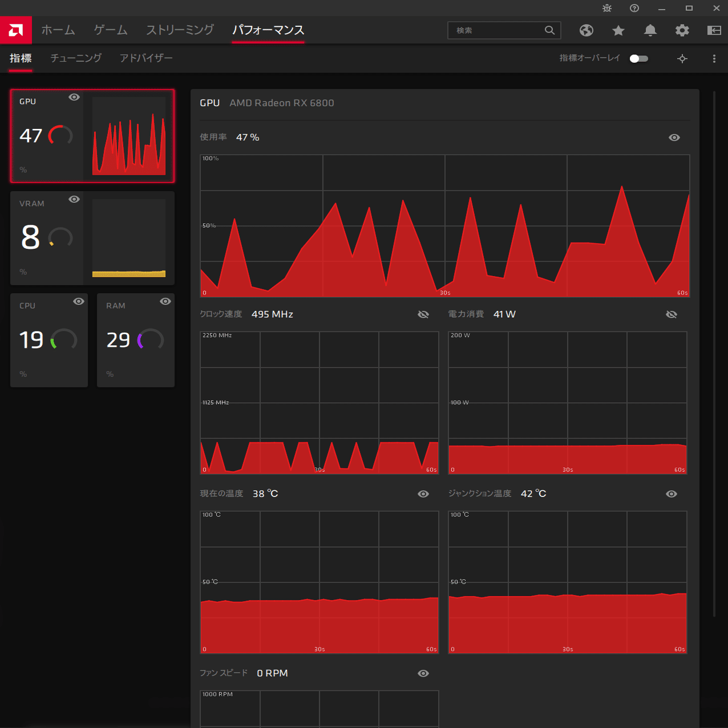
Task: Show the クロック速度 graph via crossed-eye icon
Action: coord(423,314)
